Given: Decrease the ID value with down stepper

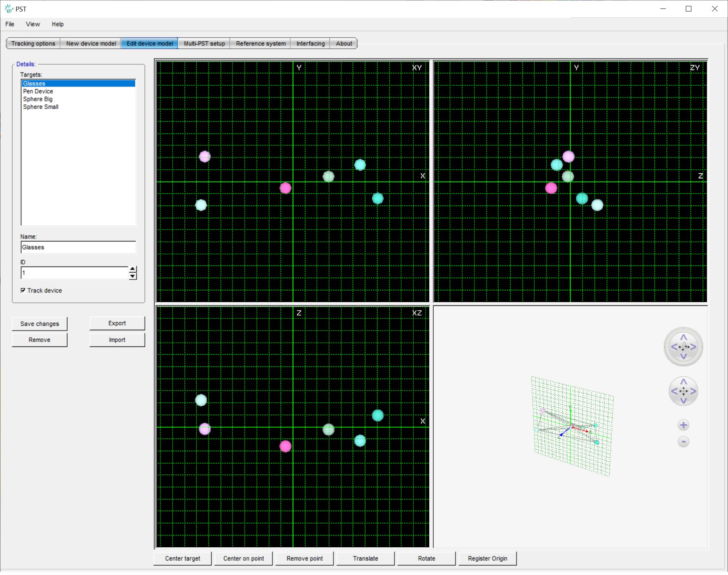Looking at the screenshot, I should coord(133,277).
